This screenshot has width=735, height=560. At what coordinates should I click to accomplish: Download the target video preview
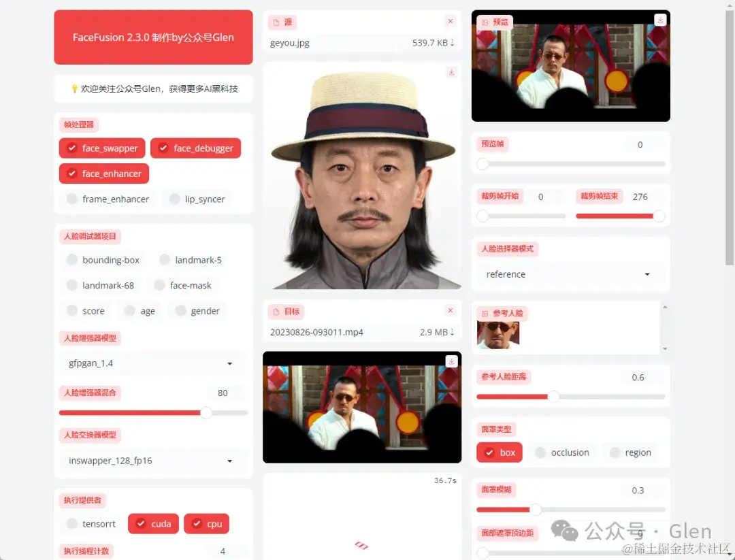tap(451, 361)
